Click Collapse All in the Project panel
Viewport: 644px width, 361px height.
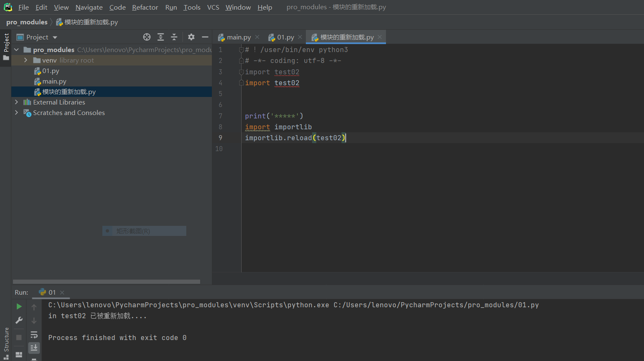click(x=174, y=37)
